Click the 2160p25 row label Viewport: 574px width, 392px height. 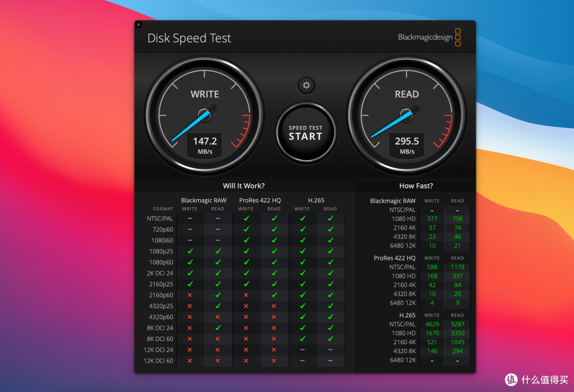pos(161,284)
